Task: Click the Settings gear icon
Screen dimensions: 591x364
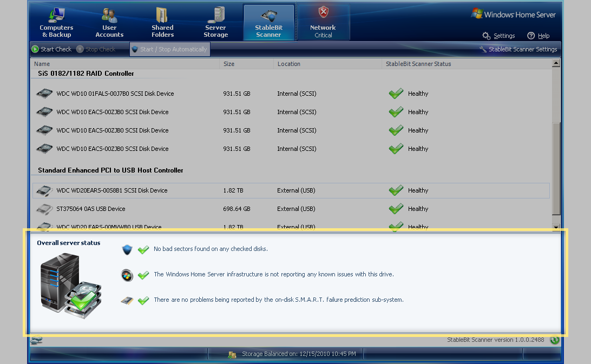Action: [486, 36]
